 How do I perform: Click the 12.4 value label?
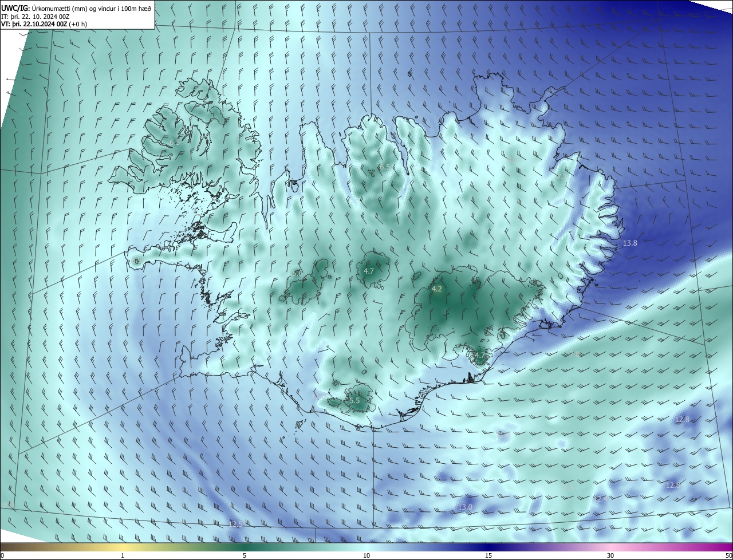(x=600, y=499)
